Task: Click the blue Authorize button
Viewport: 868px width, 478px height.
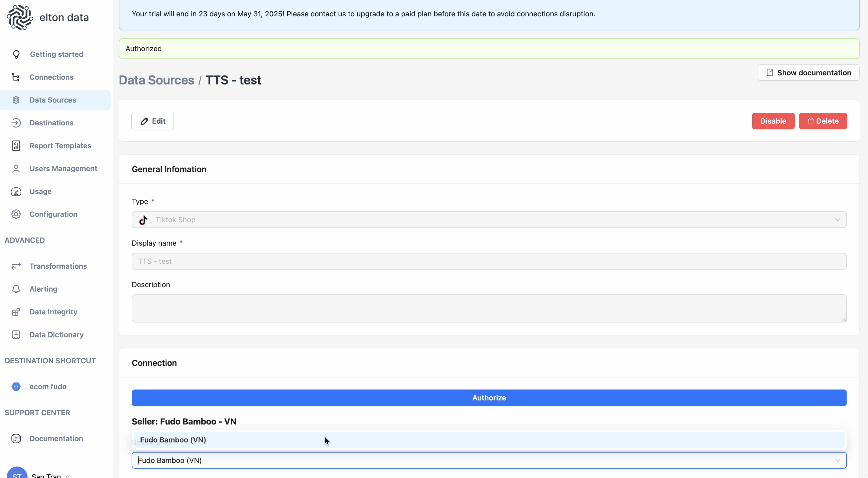Action: point(489,398)
